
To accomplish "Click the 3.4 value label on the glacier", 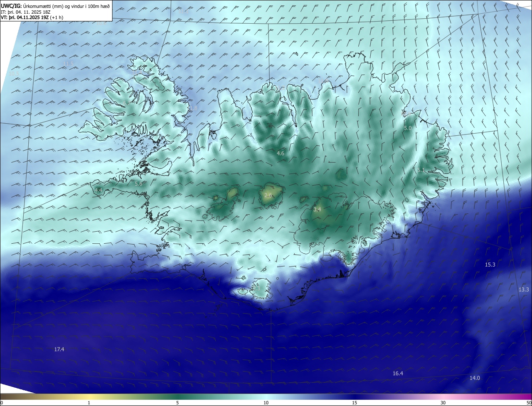I will (x=317, y=210).
